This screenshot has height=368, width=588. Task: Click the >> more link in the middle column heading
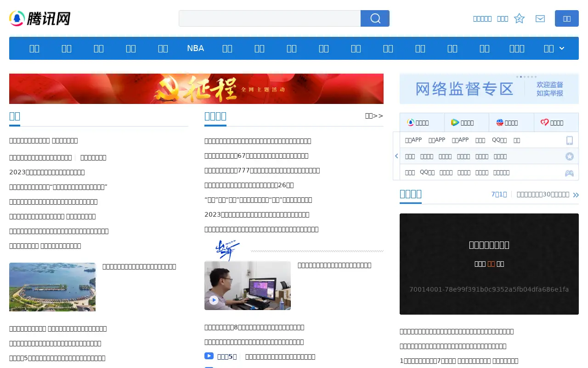(x=374, y=116)
